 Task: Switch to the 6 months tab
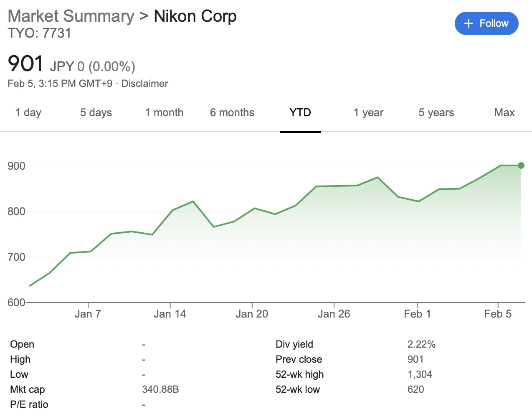(232, 112)
